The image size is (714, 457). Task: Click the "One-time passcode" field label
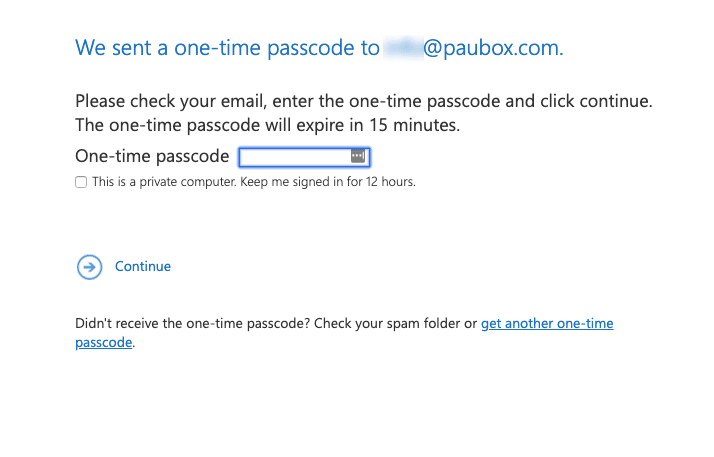pyautogui.click(x=152, y=157)
